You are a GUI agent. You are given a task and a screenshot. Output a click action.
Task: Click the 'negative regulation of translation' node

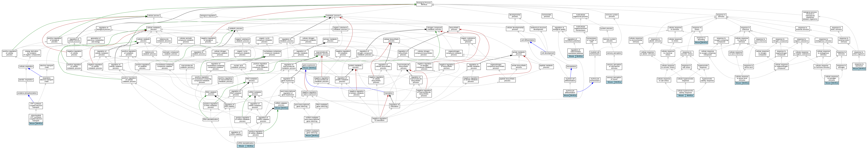click(379, 119)
